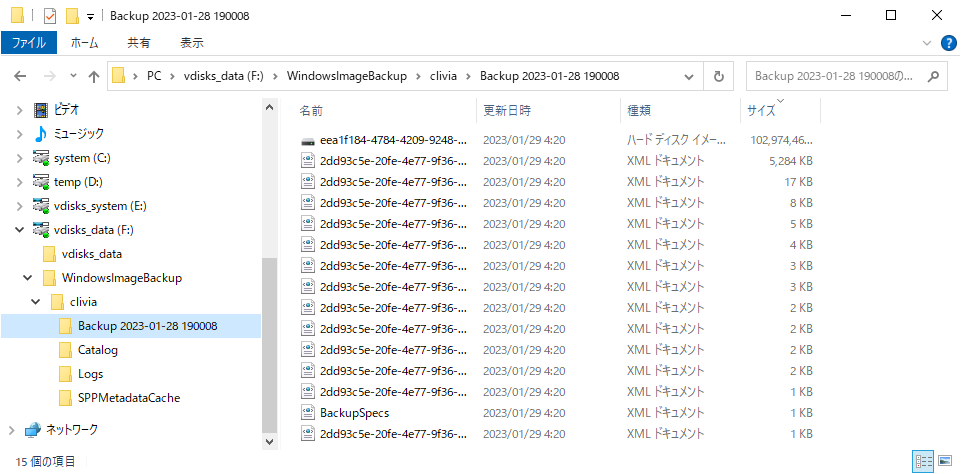Expand system (C:) drive node
This screenshot has width=961, height=474.
point(20,158)
